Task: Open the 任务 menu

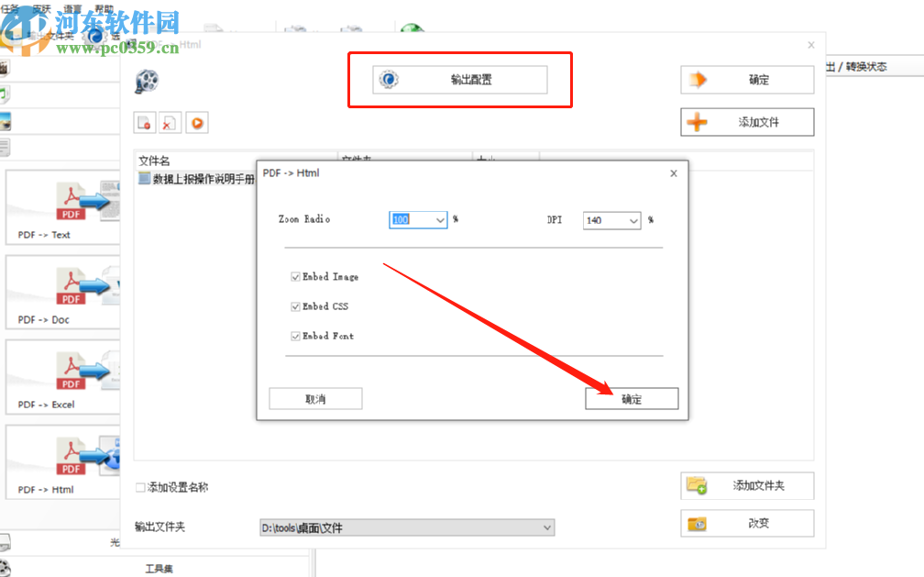Action: (10, 9)
